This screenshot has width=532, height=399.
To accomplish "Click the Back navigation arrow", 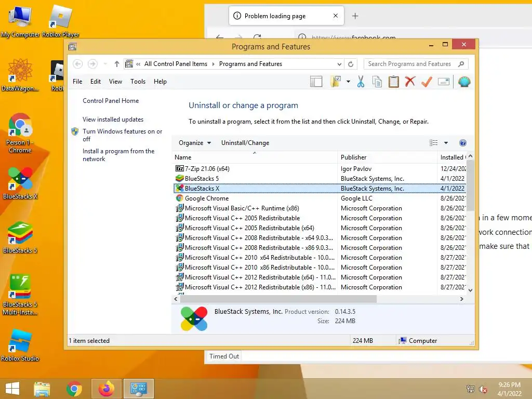I will pyautogui.click(x=78, y=64).
